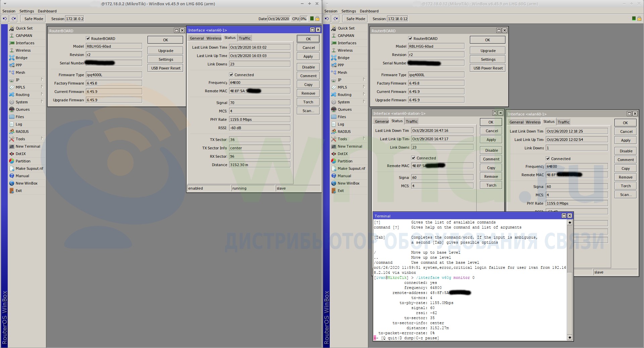Open Session menu in left WinBox
The width and height of the screenshot is (644, 348).
tap(9, 11)
